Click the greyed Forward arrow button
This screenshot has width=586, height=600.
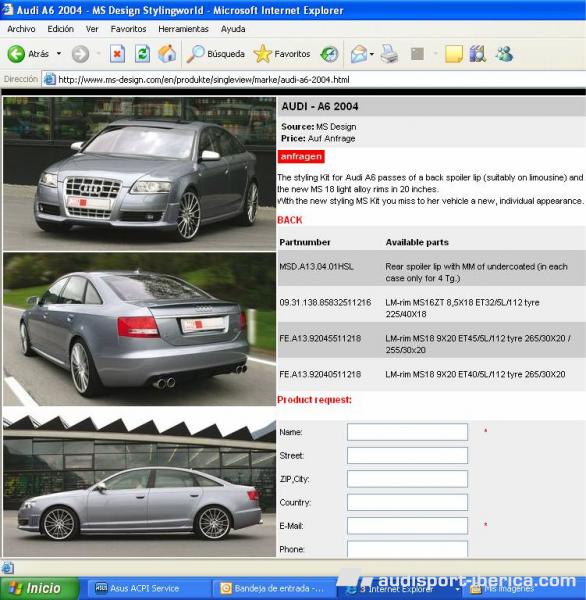point(80,54)
